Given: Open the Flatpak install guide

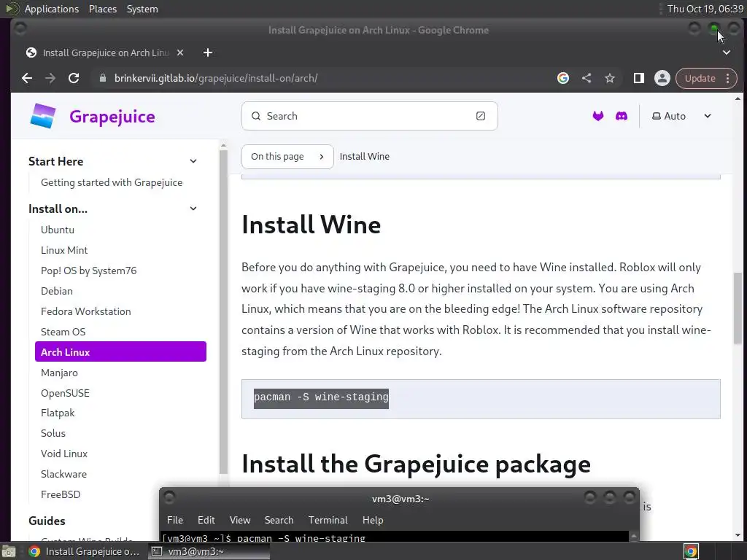Looking at the screenshot, I should point(58,413).
